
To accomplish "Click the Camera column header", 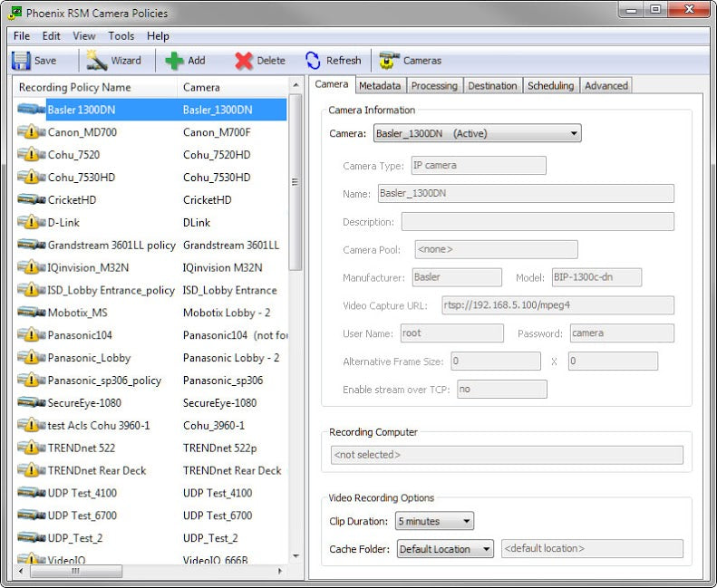I will 201,87.
